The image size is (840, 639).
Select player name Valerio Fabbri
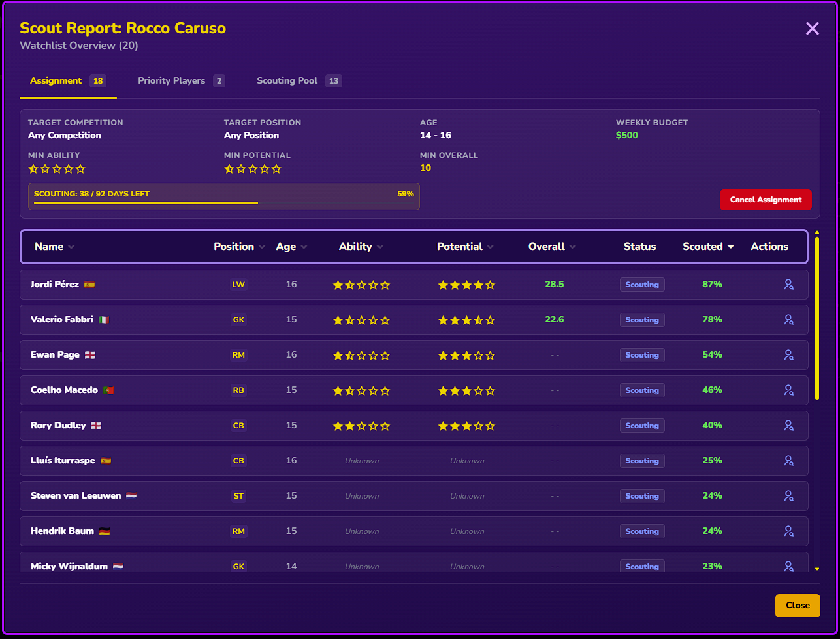(x=62, y=320)
